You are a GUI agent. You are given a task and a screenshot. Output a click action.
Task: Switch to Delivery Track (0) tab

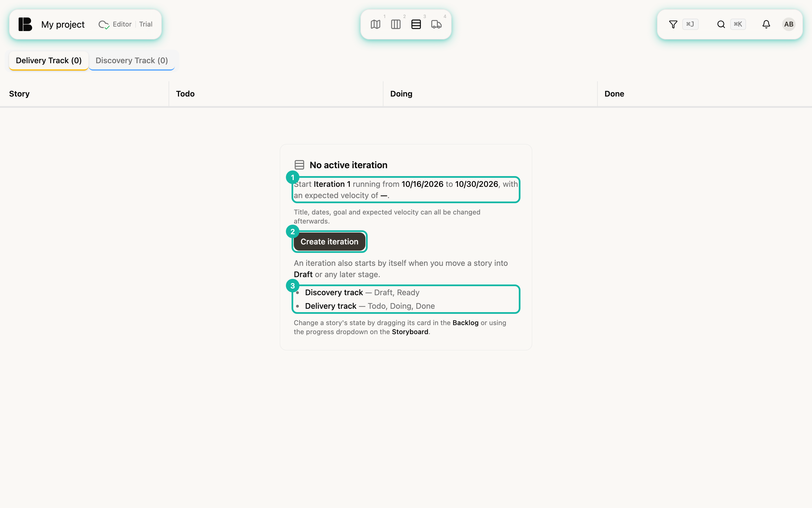(x=49, y=60)
